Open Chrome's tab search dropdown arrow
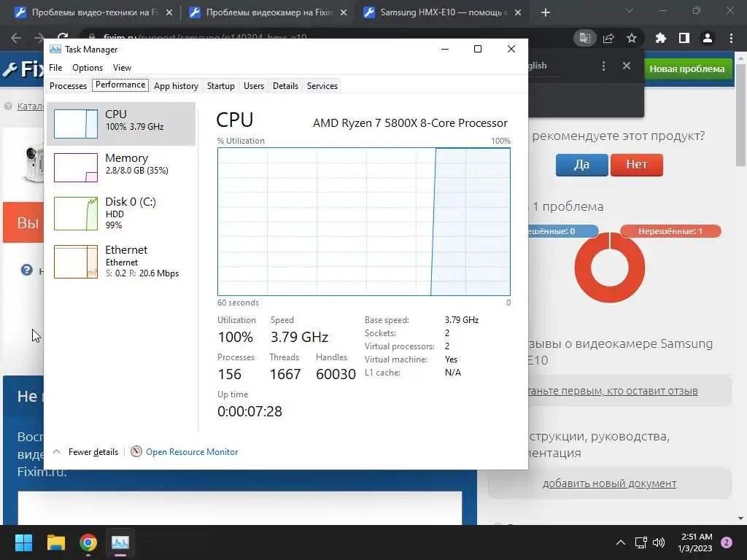The width and height of the screenshot is (747, 560). [x=630, y=10]
